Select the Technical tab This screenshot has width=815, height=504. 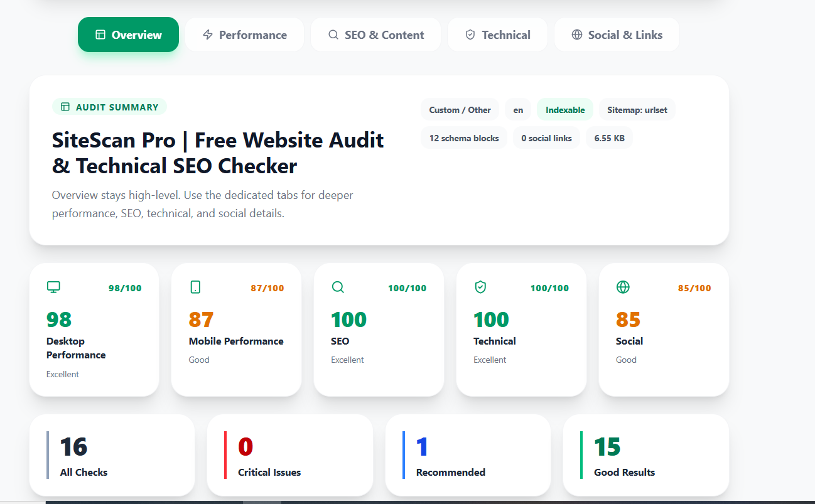pyautogui.click(x=497, y=35)
